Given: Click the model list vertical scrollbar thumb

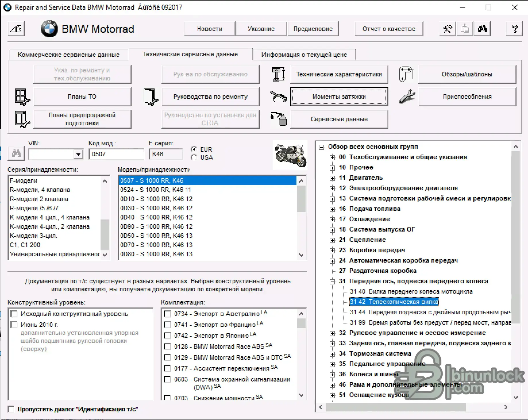Looking at the screenshot, I should click(301, 199).
